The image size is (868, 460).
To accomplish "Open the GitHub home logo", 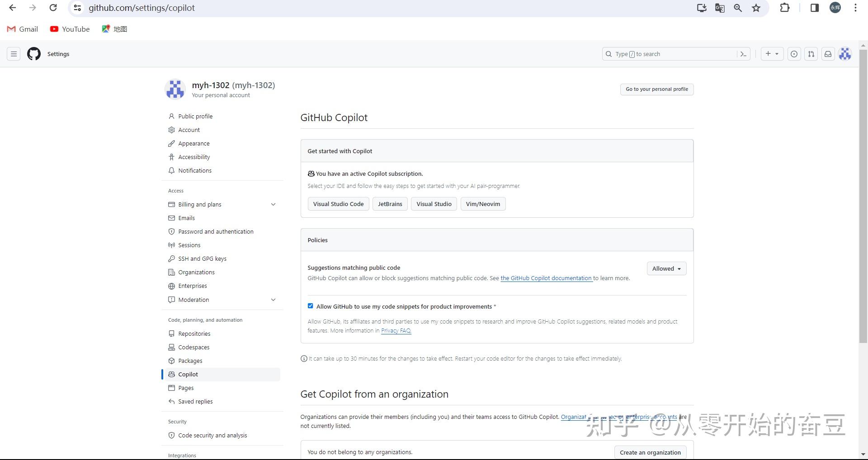I will (33, 54).
